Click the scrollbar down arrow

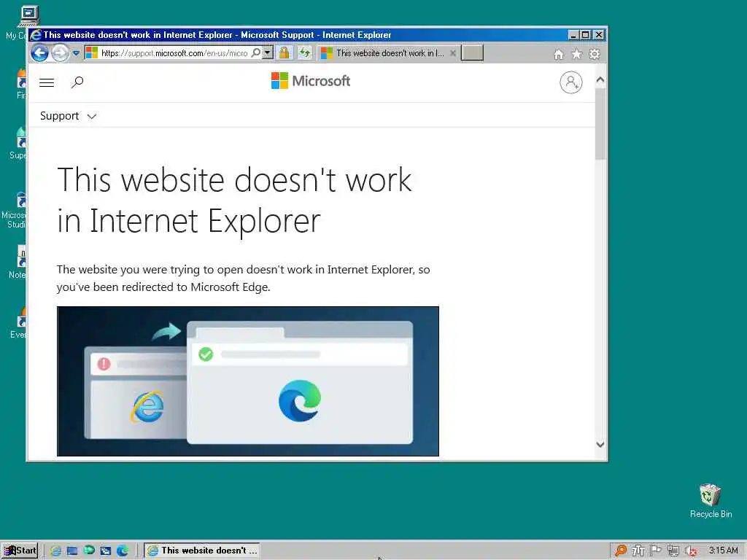(600, 444)
